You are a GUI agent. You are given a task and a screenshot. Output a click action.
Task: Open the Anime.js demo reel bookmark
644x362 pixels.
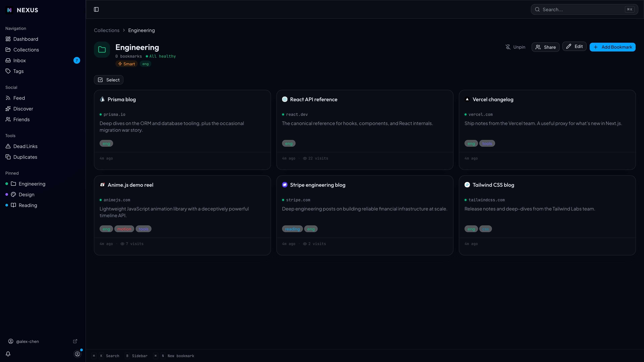pos(130,185)
